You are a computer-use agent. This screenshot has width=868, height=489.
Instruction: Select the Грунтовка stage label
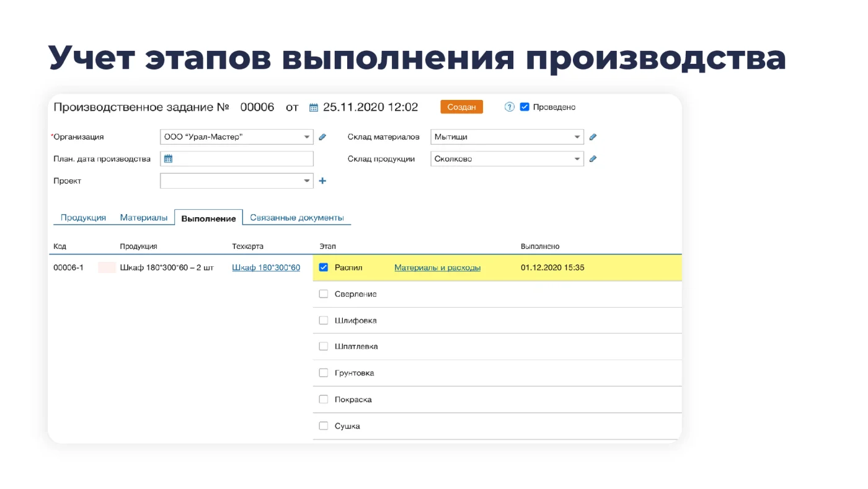(x=354, y=373)
